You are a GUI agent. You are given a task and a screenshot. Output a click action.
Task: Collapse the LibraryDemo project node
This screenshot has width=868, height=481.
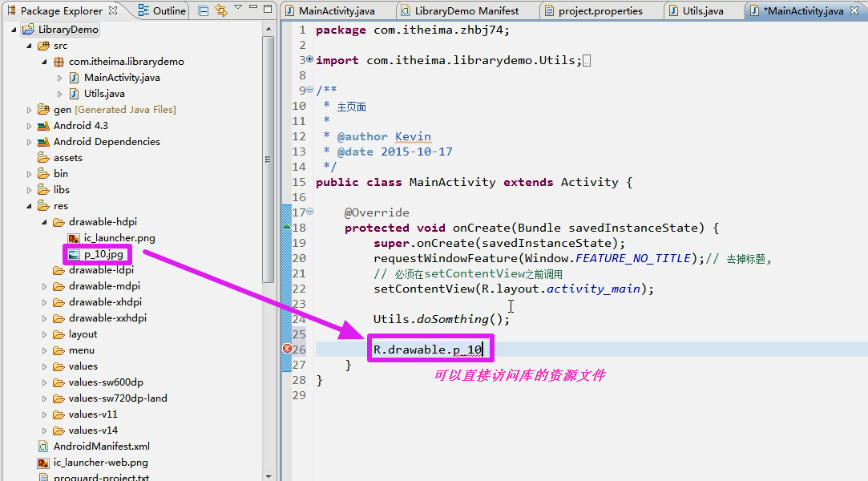[x=14, y=30]
